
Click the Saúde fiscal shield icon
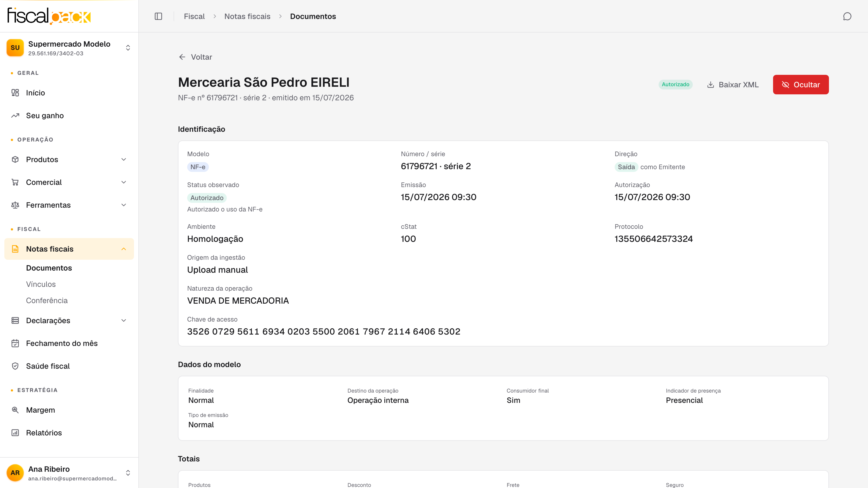(x=15, y=366)
